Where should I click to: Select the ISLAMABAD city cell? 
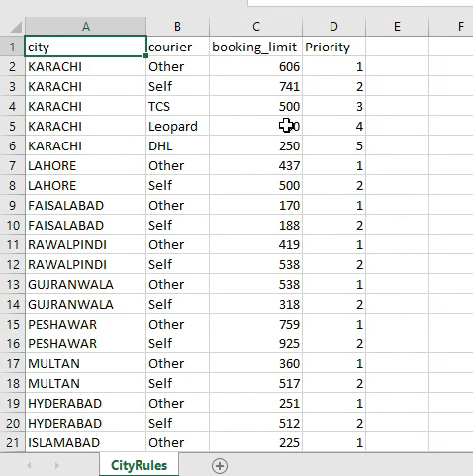point(86,442)
